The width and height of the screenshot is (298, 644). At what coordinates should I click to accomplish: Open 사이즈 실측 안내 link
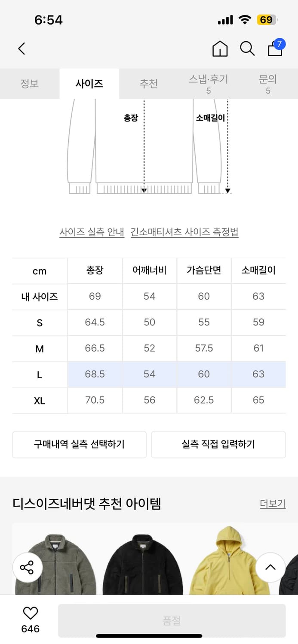click(x=92, y=231)
